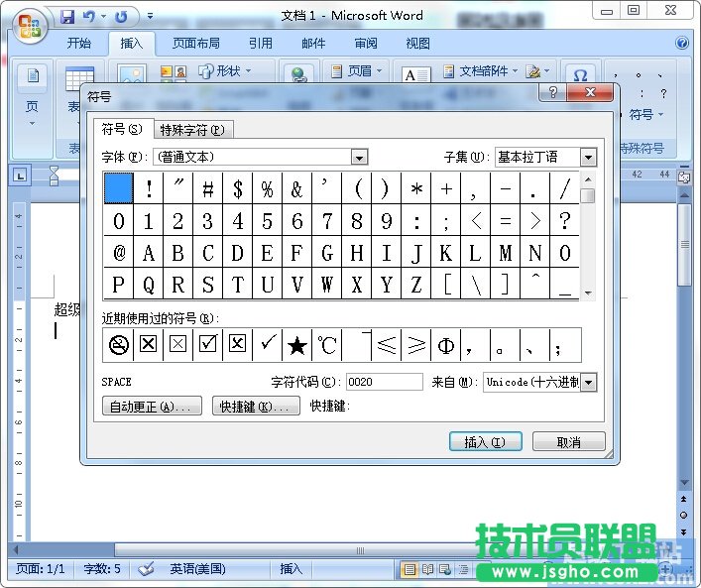Viewport: 701px width, 588px height.
Task: Switch to the 特殊字符 tab
Action: coord(191,129)
